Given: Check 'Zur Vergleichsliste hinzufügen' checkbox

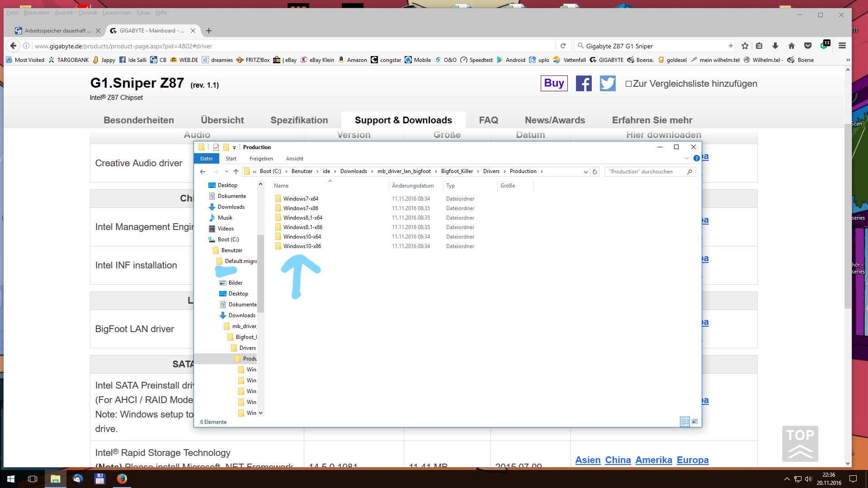Looking at the screenshot, I should pos(628,84).
